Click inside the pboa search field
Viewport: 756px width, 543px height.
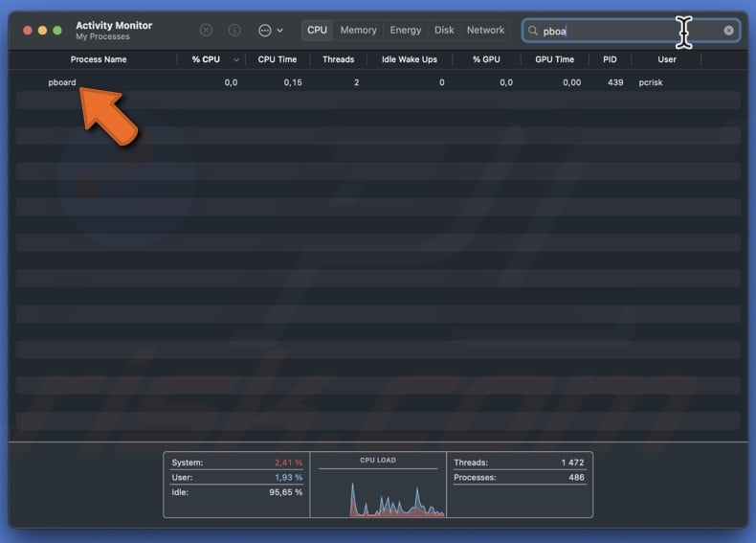(x=631, y=31)
